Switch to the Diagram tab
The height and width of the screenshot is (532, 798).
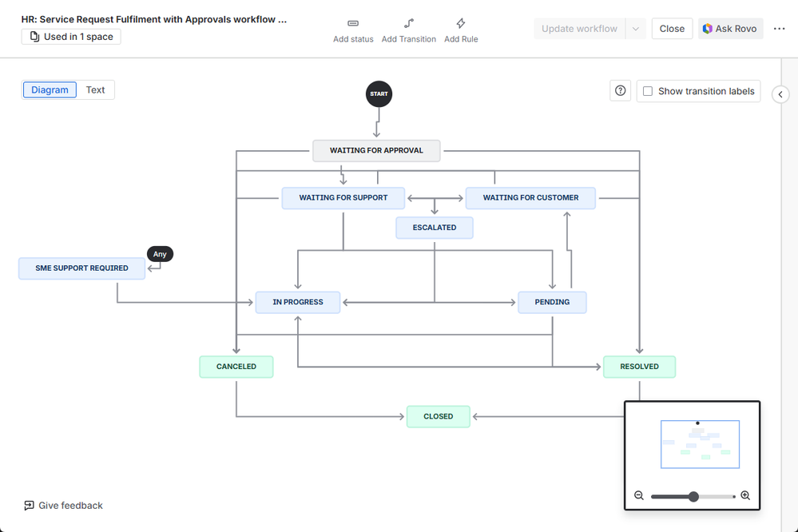pyautogui.click(x=50, y=90)
